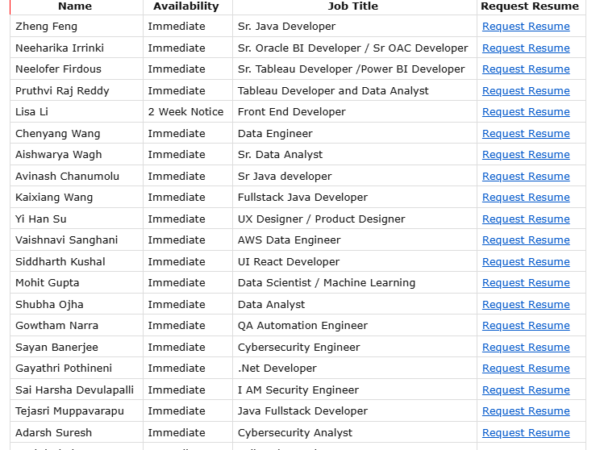Select the name Aishwarya Wagh

click(x=59, y=155)
